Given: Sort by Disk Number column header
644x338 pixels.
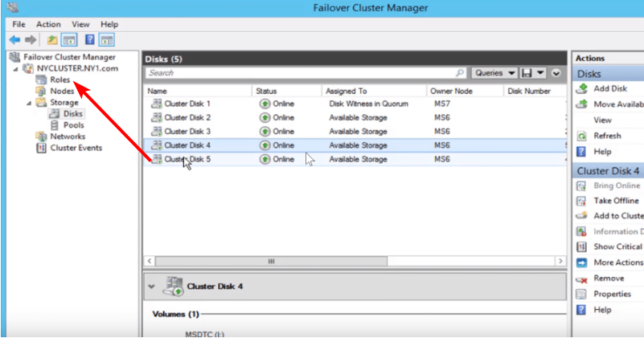Looking at the screenshot, I should pos(535,91).
